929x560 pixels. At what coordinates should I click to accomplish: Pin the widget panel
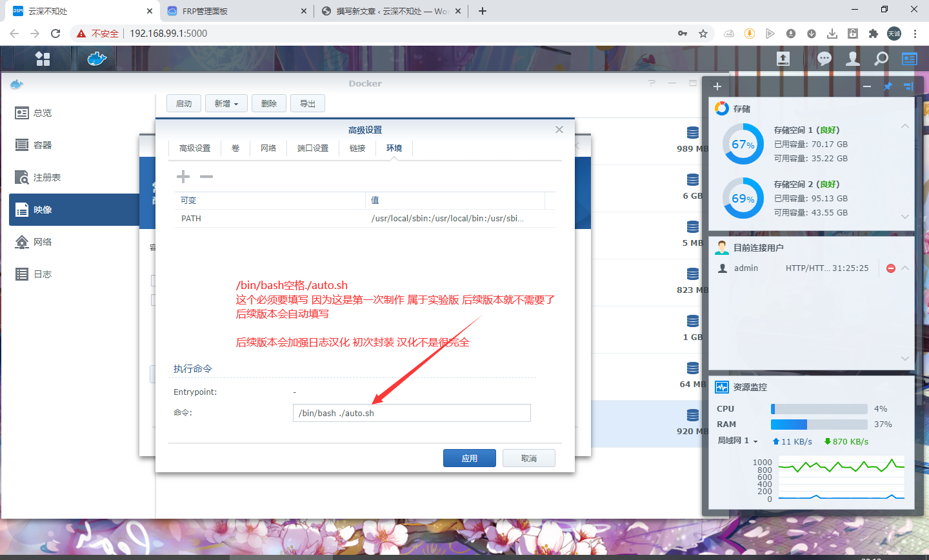click(888, 86)
